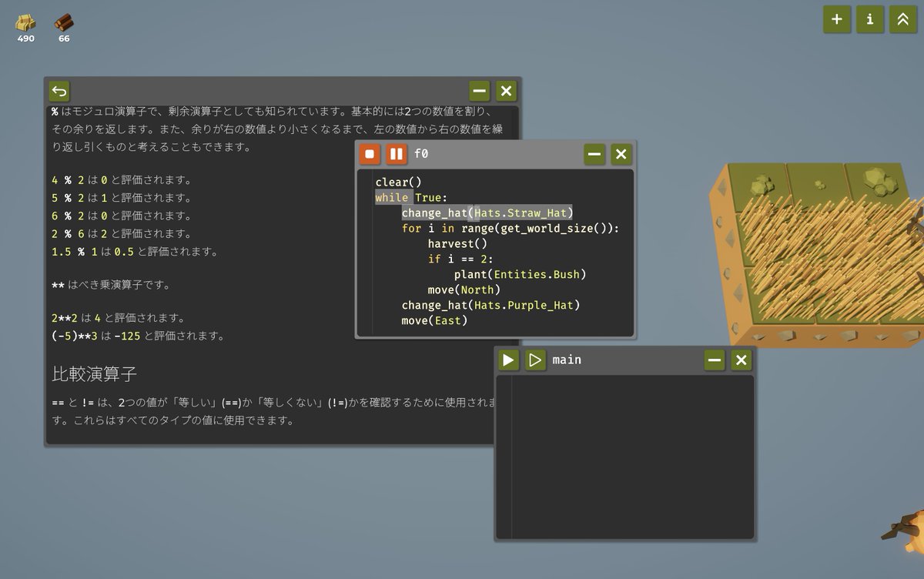This screenshot has height=579, width=924.
Task: Minimize the main code window
Action: 715,360
